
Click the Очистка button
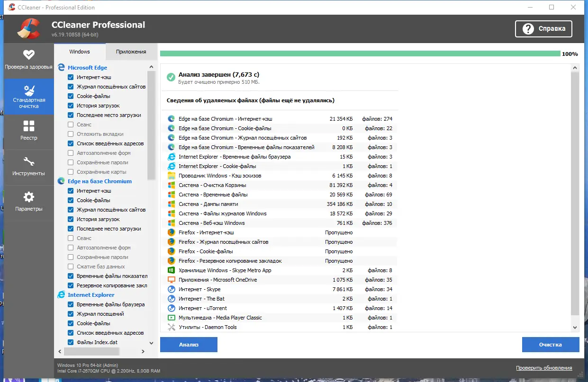(551, 345)
